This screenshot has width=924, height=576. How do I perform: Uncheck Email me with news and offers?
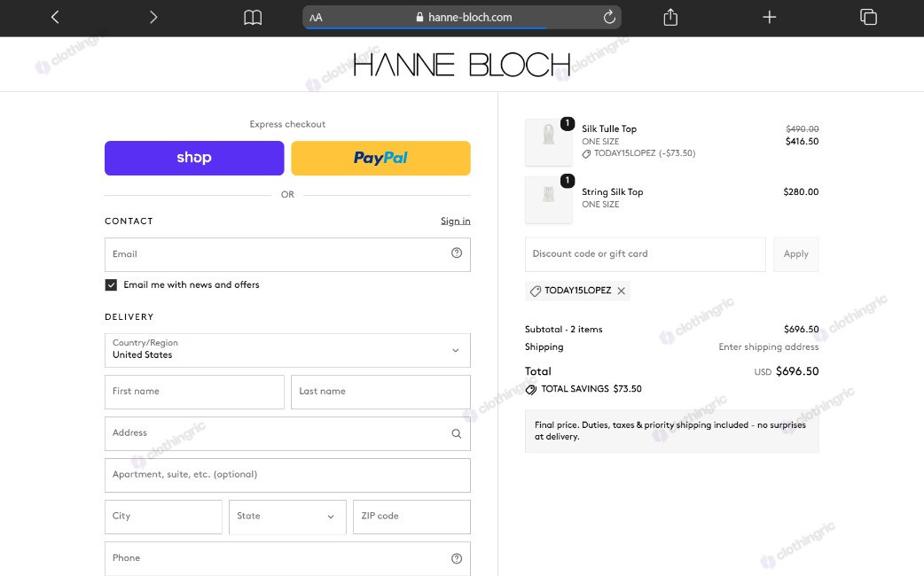(x=111, y=284)
